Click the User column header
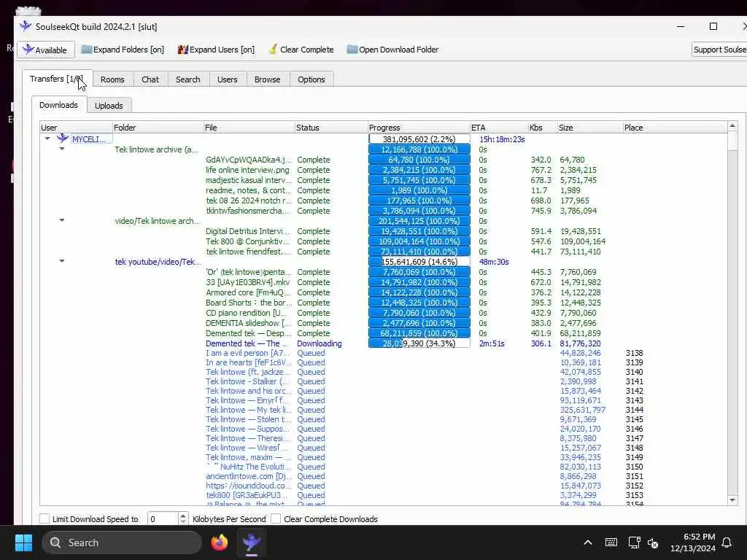The height and width of the screenshot is (560, 747). coord(76,128)
